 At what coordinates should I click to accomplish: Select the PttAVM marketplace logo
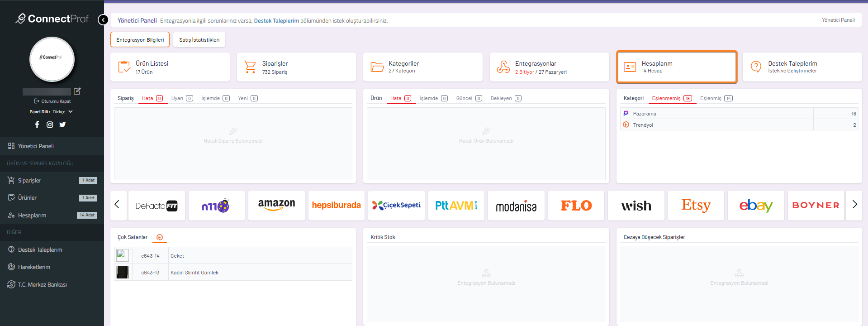click(x=456, y=206)
